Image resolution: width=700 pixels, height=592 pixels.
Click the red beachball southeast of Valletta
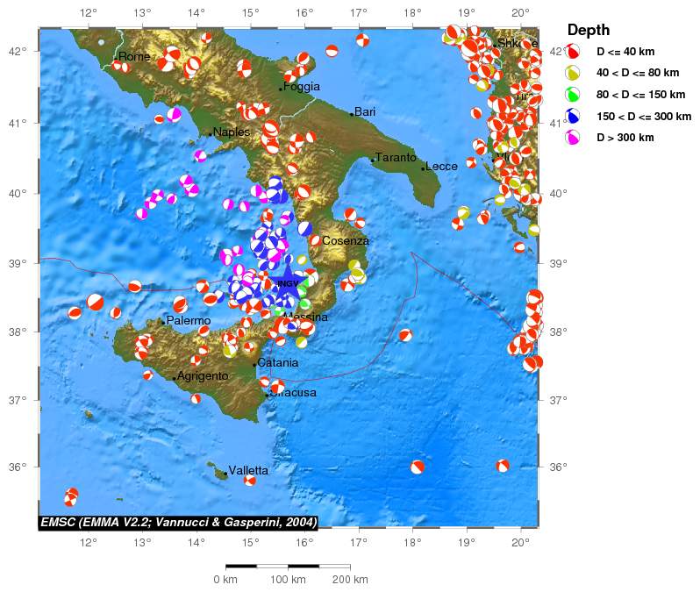250,480
